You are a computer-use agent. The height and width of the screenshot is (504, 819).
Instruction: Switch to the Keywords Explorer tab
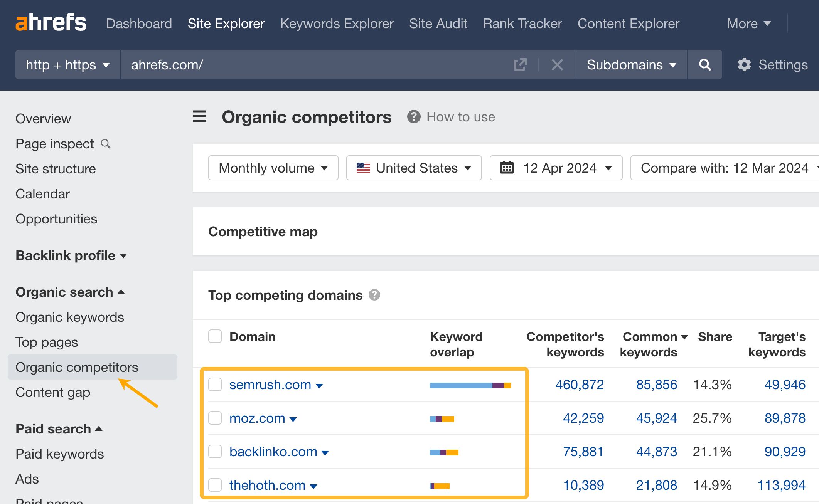pyautogui.click(x=337, y=23)
